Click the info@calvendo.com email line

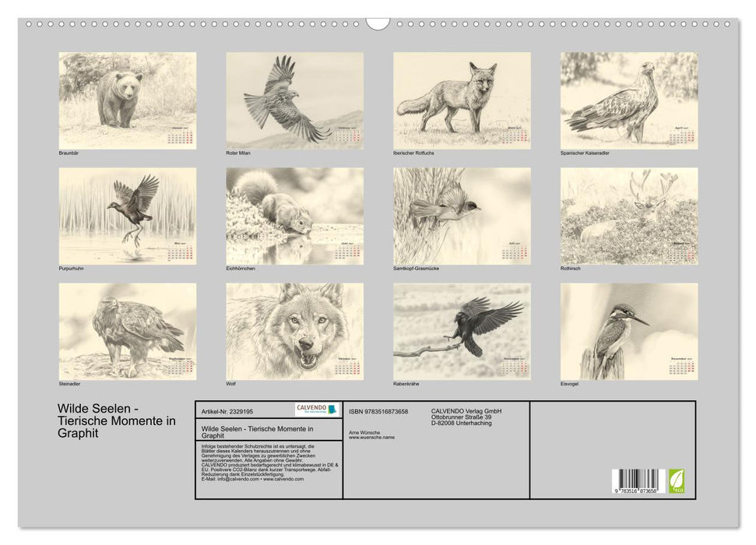[x=252, y=479]
